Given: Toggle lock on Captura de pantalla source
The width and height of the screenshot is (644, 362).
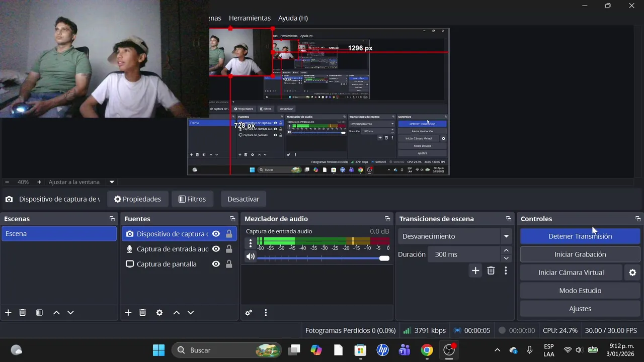Looking at the screenshot, I should coord(229,264).
